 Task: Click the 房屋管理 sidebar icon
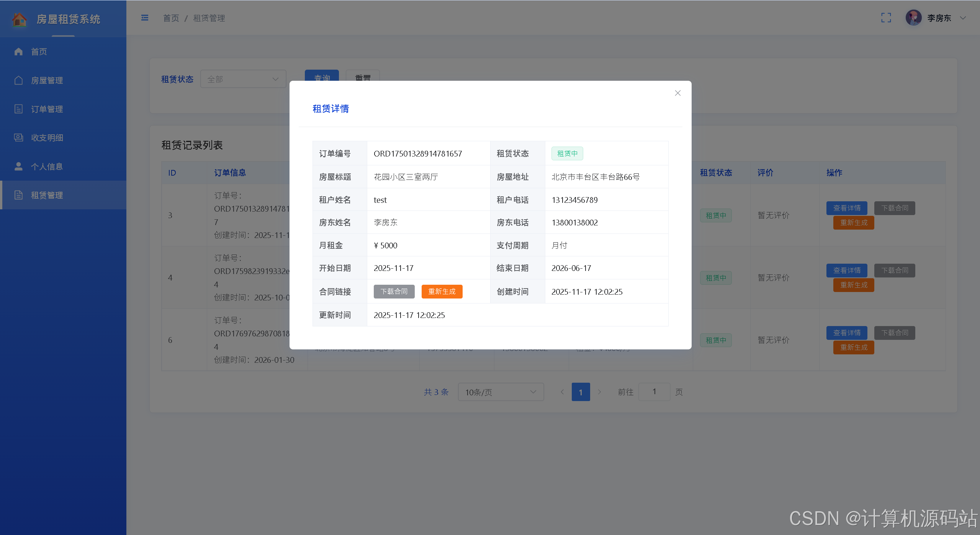pos(18,80)
